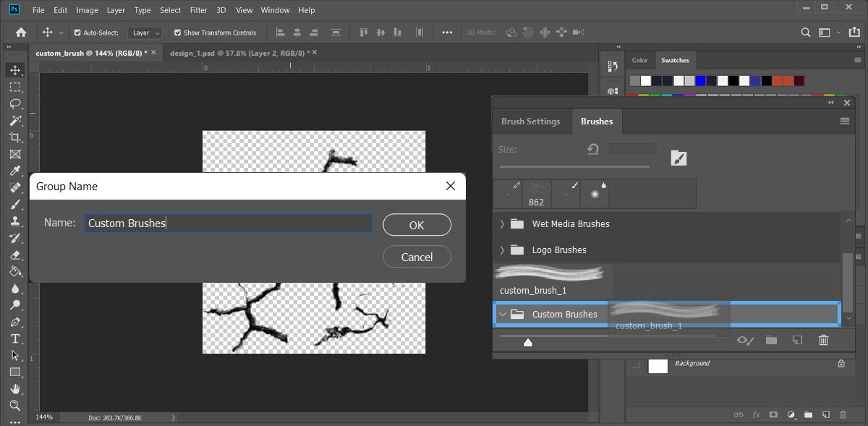Select the Zoom tool
Viewport: 868px width, 426px height.
coord(14,406)
